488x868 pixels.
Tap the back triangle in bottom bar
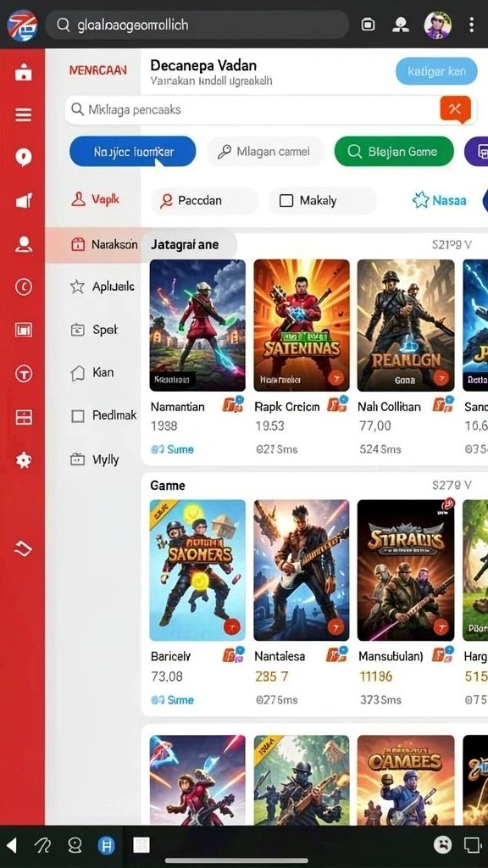[11, 845]
